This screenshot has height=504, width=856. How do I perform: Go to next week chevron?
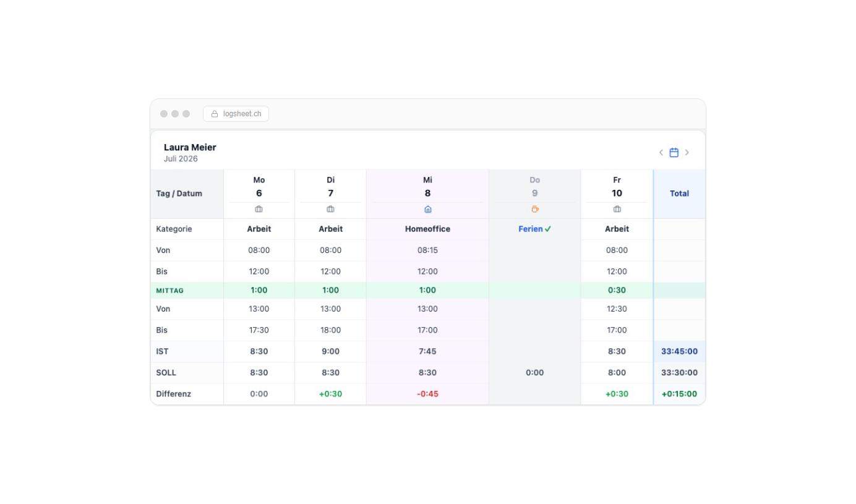click(687, 152)
